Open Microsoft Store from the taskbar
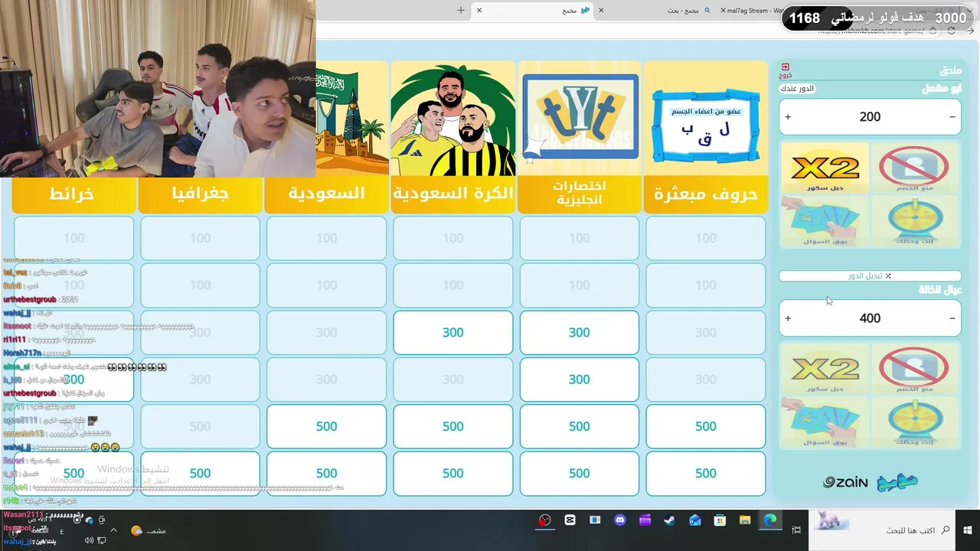Viewport: 980px width, 551px height. coord(720,520)
